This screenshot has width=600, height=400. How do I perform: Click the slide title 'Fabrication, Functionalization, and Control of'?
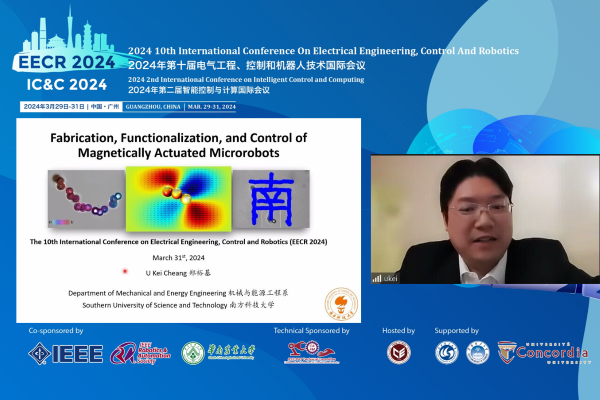tap(178, 138)
